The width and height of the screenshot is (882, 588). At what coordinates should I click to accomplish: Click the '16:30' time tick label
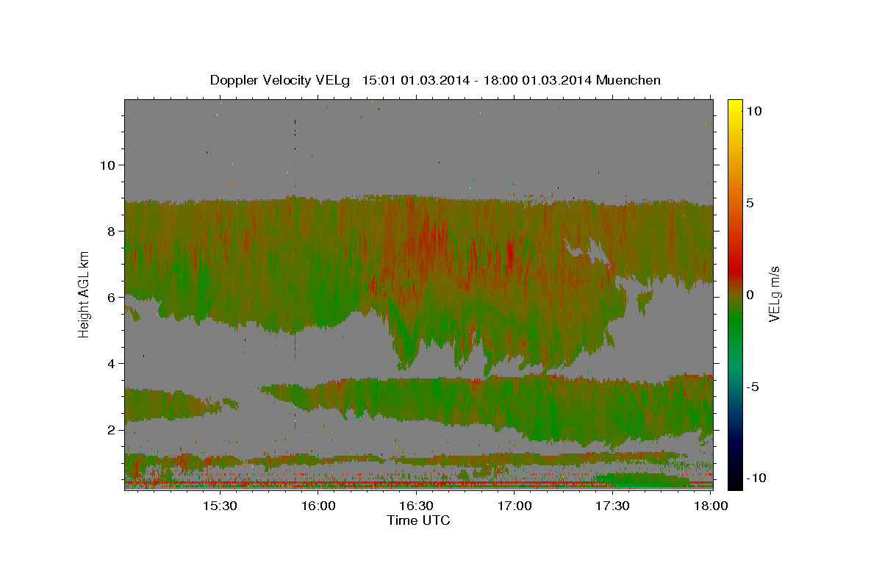pyautogui.click(x=416, y=506)
